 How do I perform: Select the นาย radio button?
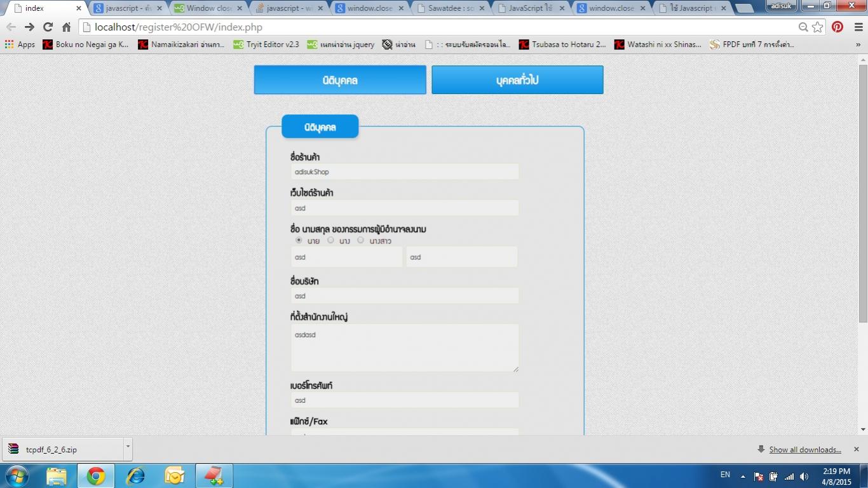point(299,240)
